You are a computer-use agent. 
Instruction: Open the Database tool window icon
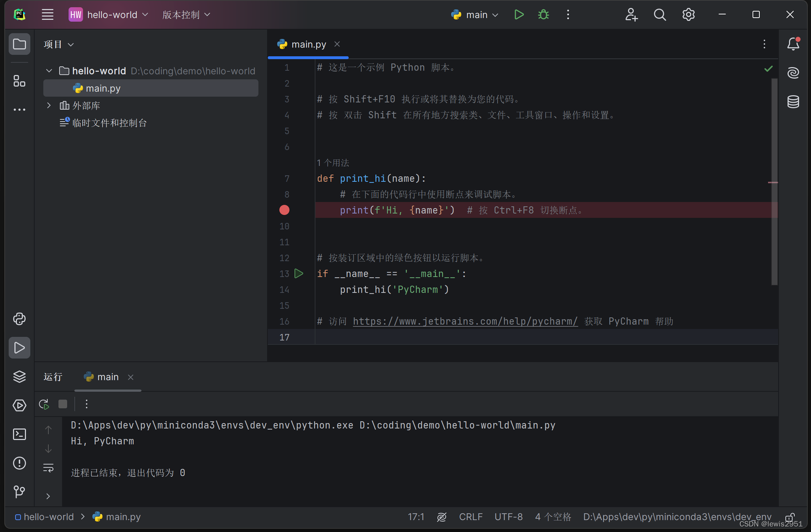[793, 102]
